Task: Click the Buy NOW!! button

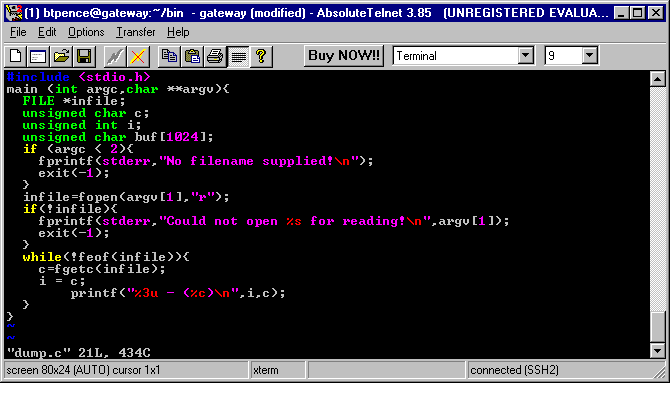Action: [344, 56]
